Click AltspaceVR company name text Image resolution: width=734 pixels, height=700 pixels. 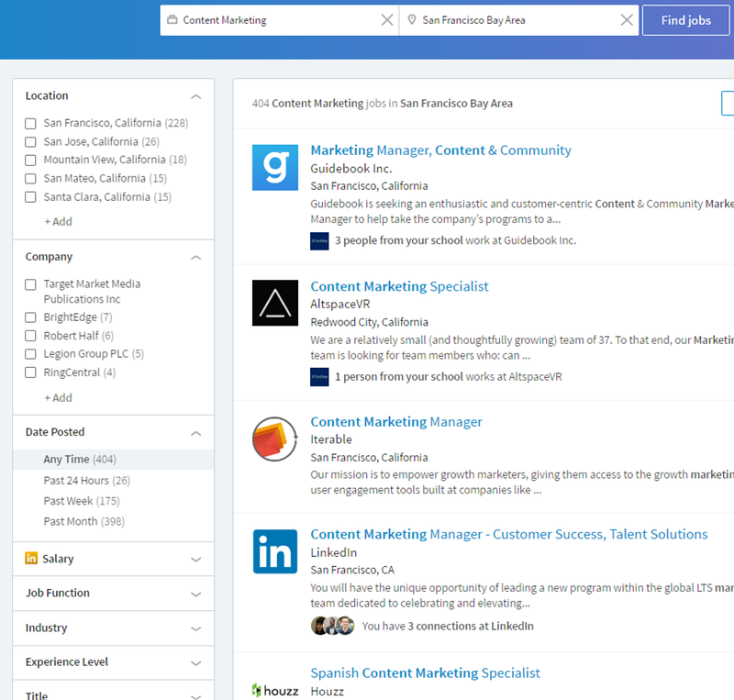(339, 305)
